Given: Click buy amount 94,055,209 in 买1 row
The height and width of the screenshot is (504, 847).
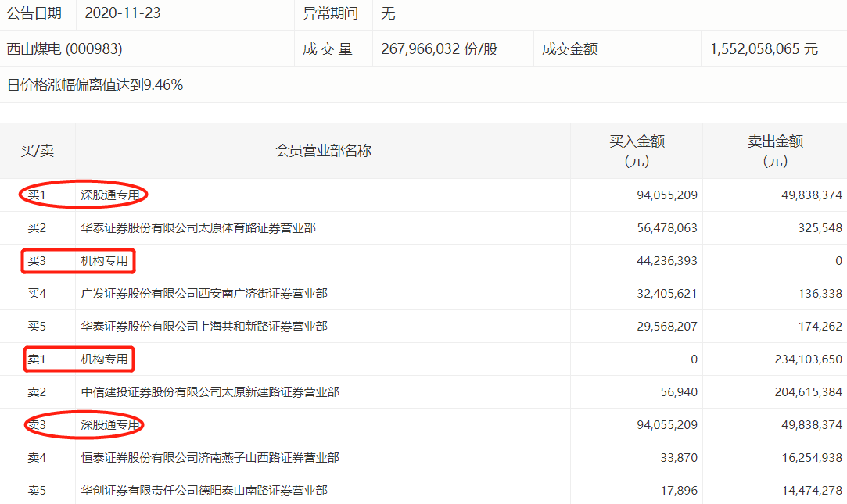Looking at the screenshot, I should pyautogui.click(x=667, y=195).
